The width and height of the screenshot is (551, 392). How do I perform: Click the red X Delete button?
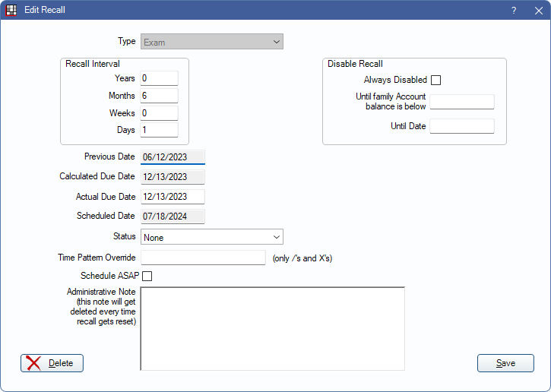(x=52, y=363)
